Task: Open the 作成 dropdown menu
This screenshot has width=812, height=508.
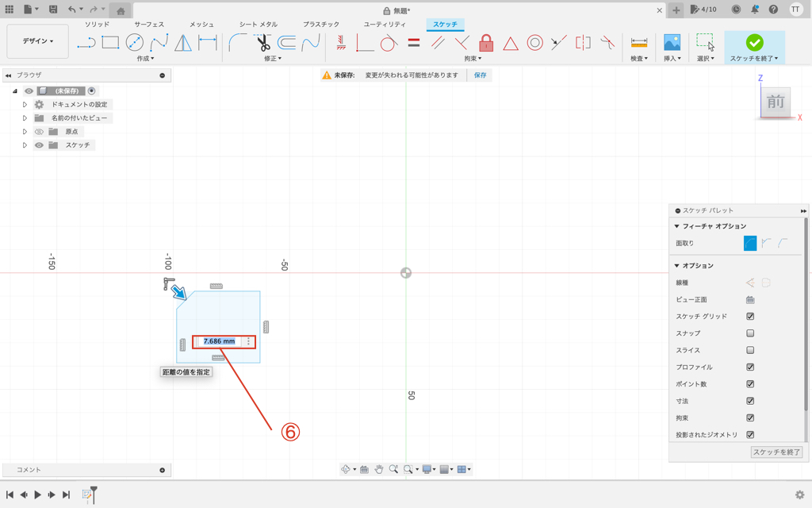Action: (x=146, y=59)
